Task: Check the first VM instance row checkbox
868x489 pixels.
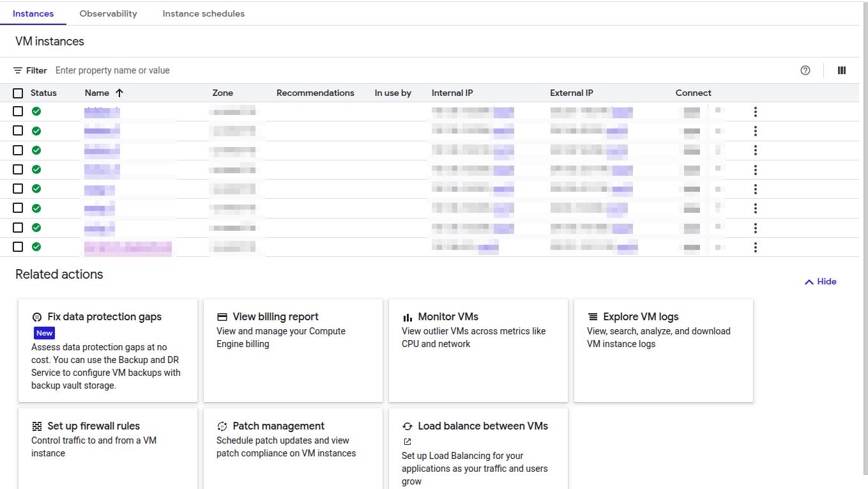Action: point(18,111)
